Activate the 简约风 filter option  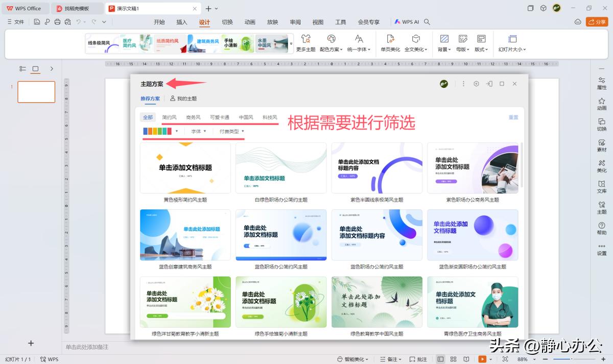click(170, 117)
